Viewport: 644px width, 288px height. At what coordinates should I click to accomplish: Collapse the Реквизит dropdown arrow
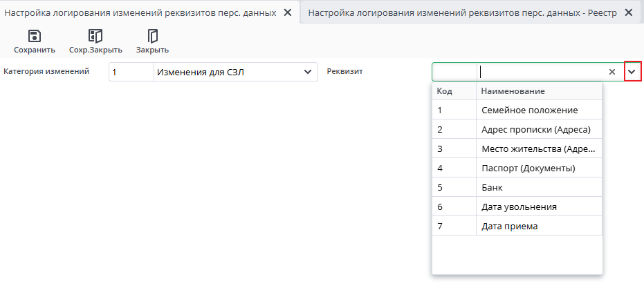coord(632,72)
